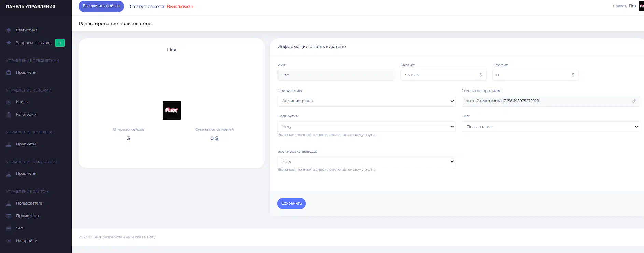Open the Привилегии dropdown
The height and width of the screenshot is (253, 644).
pos(366,101)
